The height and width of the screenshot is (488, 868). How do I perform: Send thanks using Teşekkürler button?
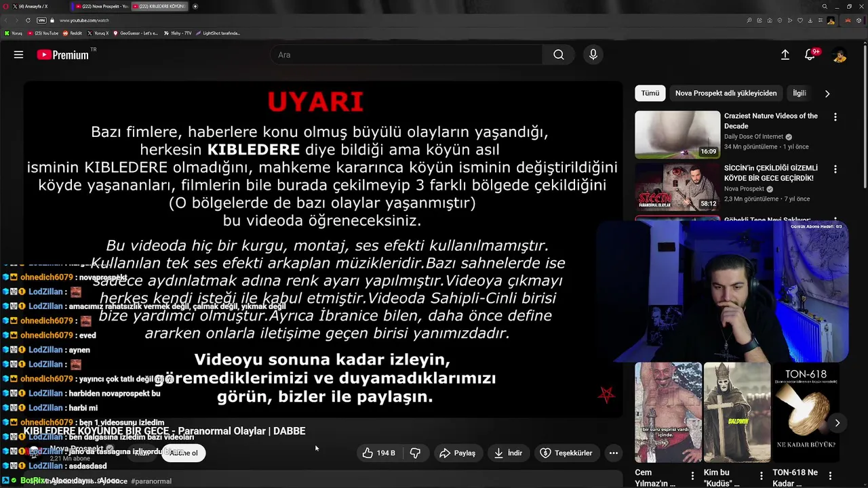click(x=566, y=453)
